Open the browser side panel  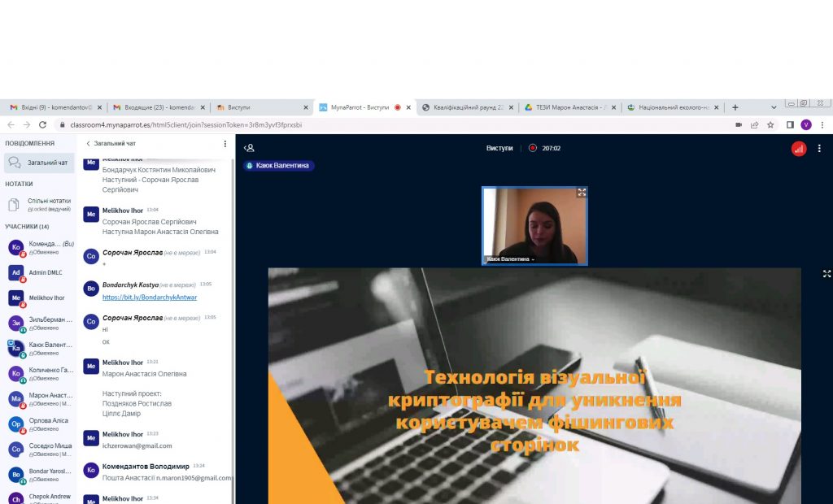click(x=790, y=125)
